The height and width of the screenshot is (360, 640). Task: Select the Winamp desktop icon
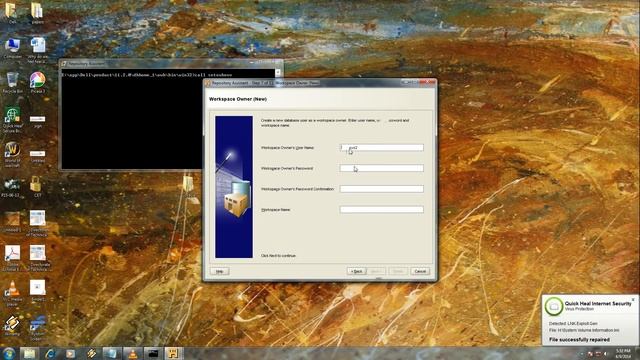(12, 325)
